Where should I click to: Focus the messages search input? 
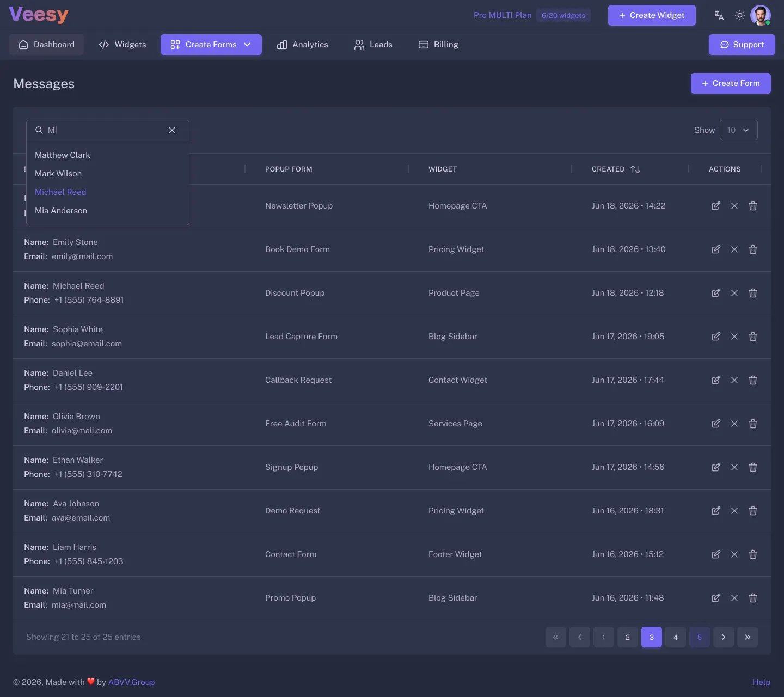coord(108,130)
